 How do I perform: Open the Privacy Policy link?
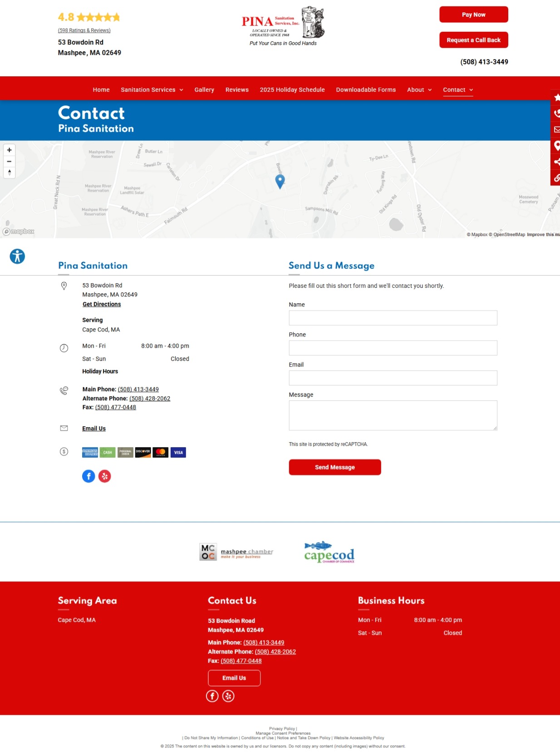(x=282, y=729)
